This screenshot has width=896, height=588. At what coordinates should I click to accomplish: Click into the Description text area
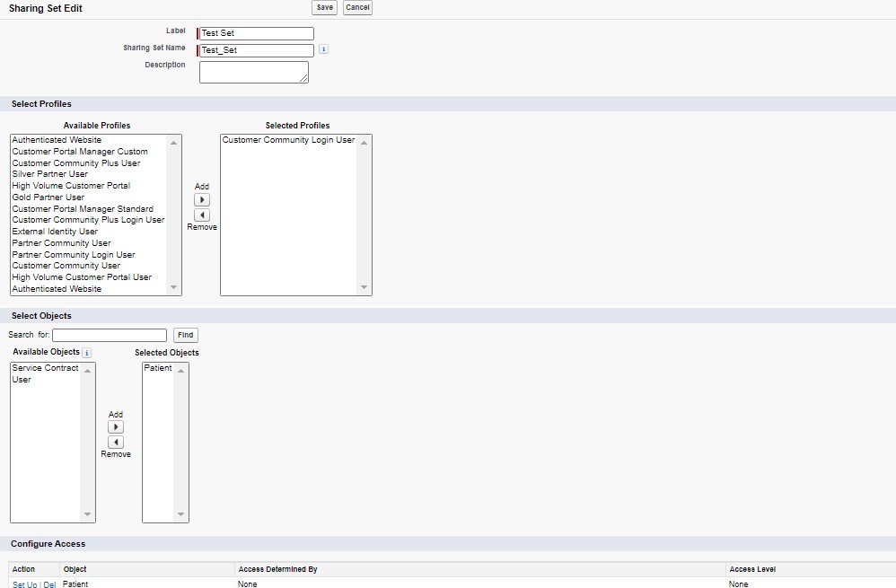click(x=253, y=72)
